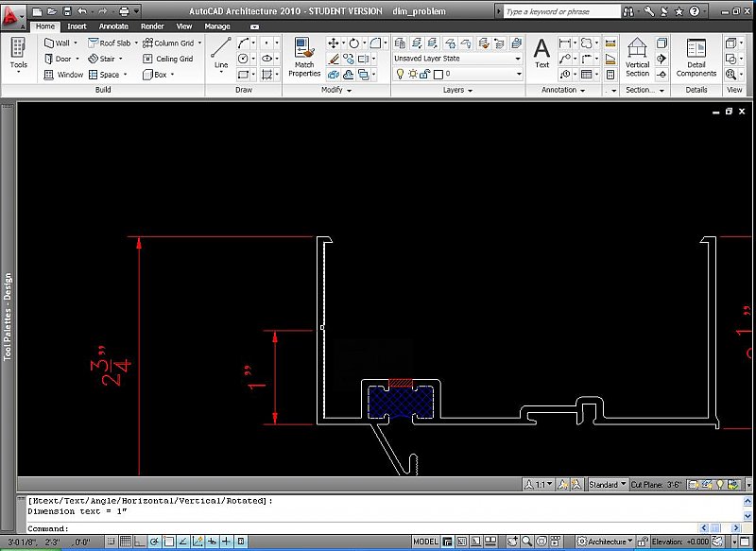Select the Stair tool
756x551 pixels.
105,57
